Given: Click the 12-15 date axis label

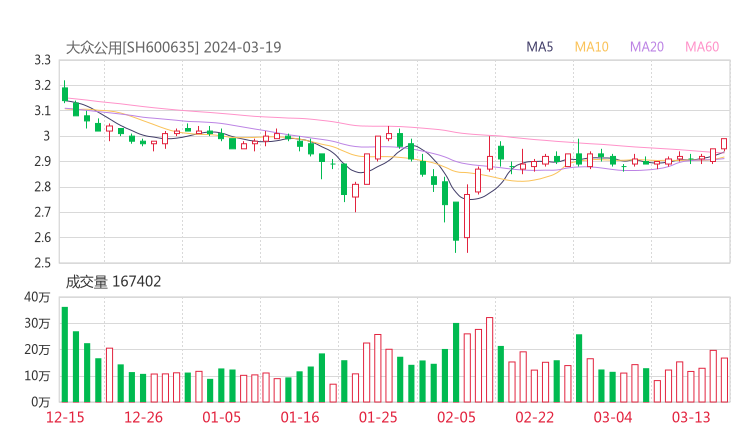Looking at the screenshot, I should [65, 417].
